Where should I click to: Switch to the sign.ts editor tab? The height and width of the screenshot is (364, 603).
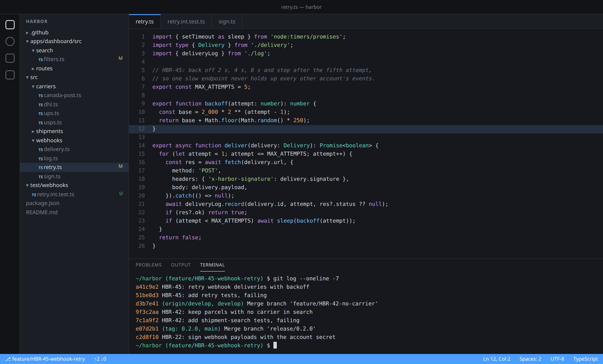pos(227,22)
